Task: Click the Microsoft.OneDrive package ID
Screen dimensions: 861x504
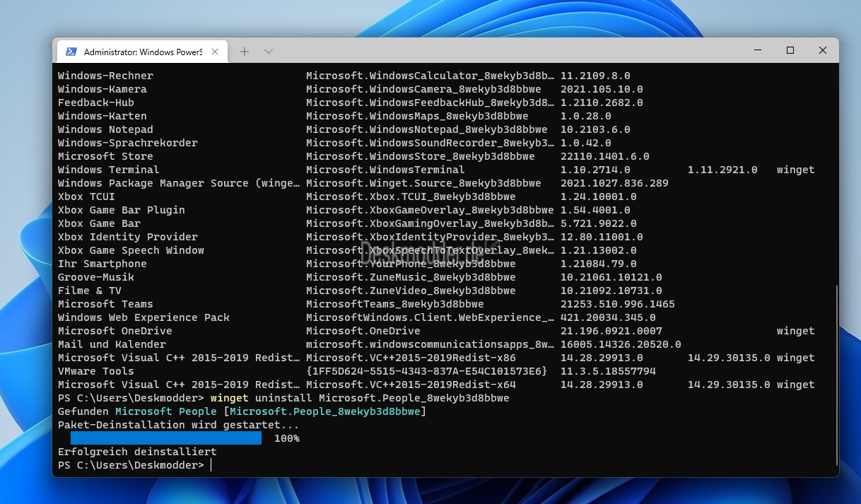Action: (363, 331)
